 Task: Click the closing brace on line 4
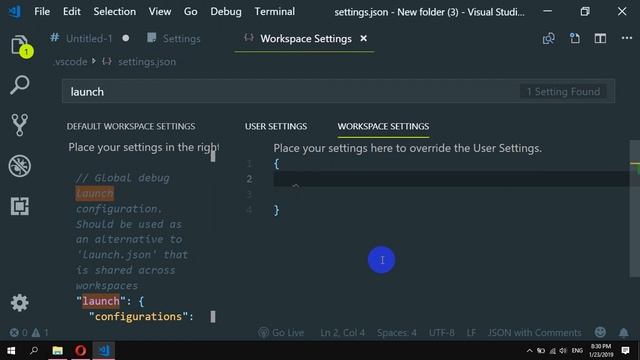(x=277, y=210)
